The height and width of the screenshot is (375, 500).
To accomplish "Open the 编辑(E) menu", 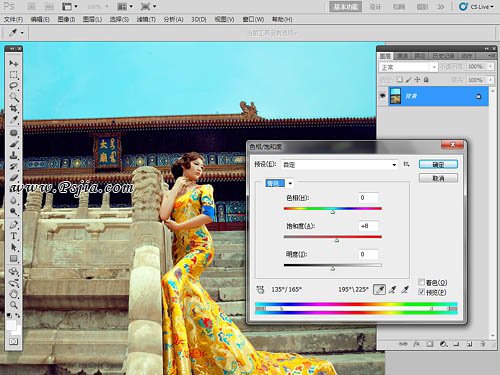I will pos(40,19).
